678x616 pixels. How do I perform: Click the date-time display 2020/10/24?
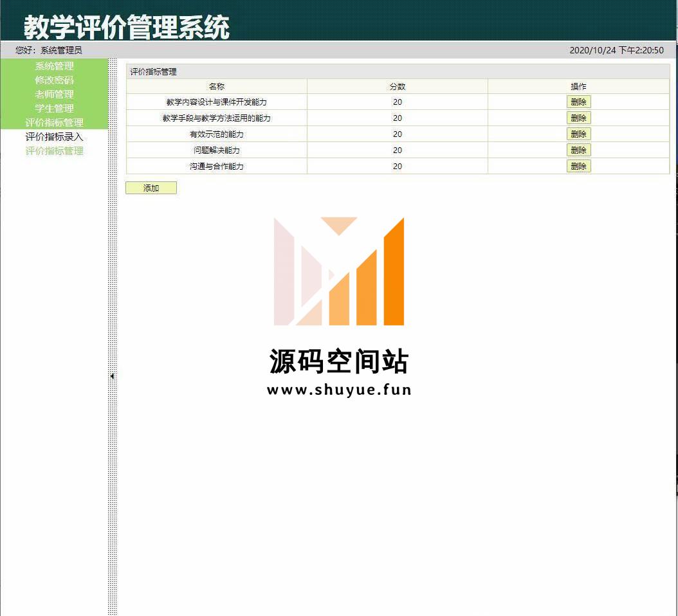click(616, 50)
